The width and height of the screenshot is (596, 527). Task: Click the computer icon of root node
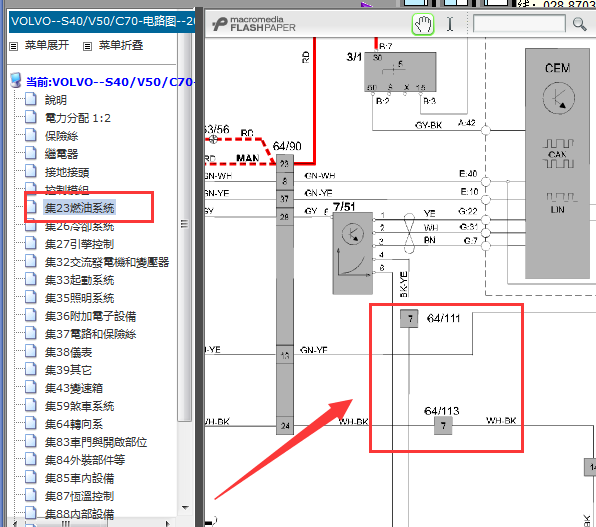[16, 80]
